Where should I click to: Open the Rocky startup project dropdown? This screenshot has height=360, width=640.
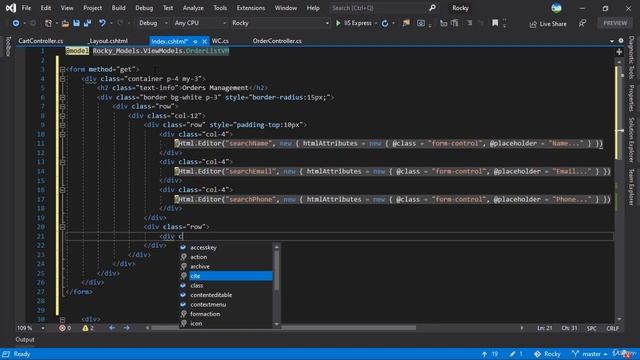tap(280, 23)
